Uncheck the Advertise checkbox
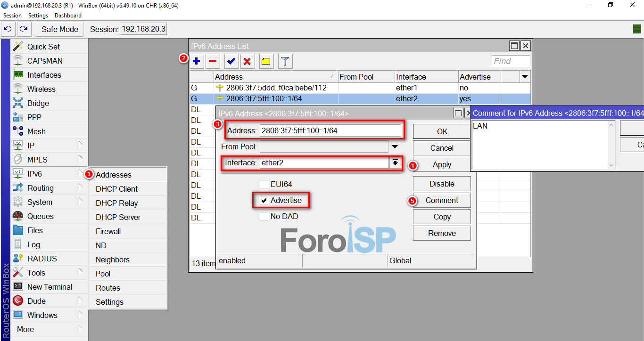644x341 pixels. (264, 200)
